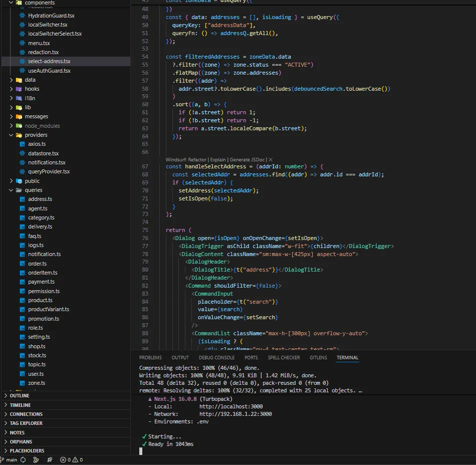The height and width of the screenshot is (465, 476).
Task: Dismiss the Windsurf code lens with its X icon
Action: (271, 159)
